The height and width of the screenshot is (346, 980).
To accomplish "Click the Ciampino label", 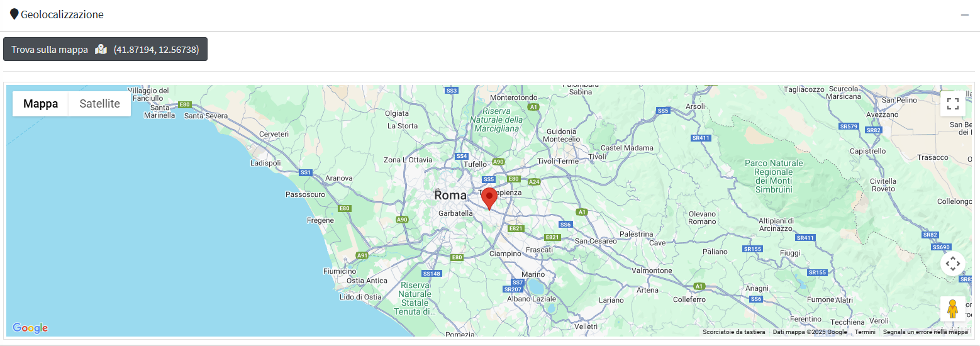I will click(x=505, y=254).
